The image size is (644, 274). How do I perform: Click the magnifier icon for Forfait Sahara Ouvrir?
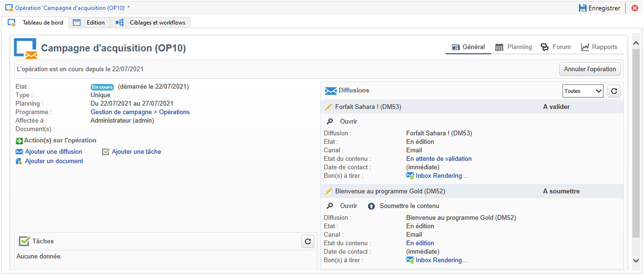click(x=330, y=121)
